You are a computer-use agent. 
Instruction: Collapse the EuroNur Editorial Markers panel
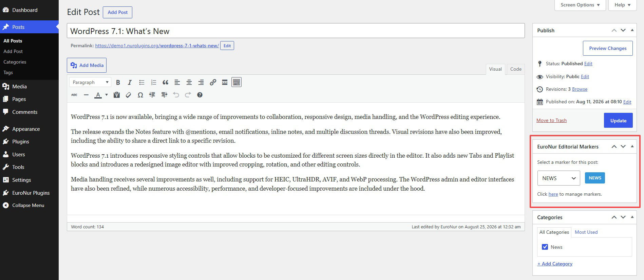coord(632,146)
